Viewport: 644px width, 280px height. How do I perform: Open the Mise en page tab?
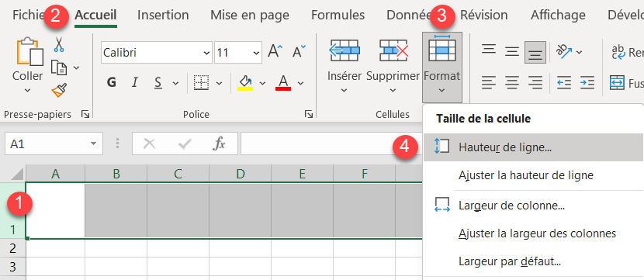[250, 16]
